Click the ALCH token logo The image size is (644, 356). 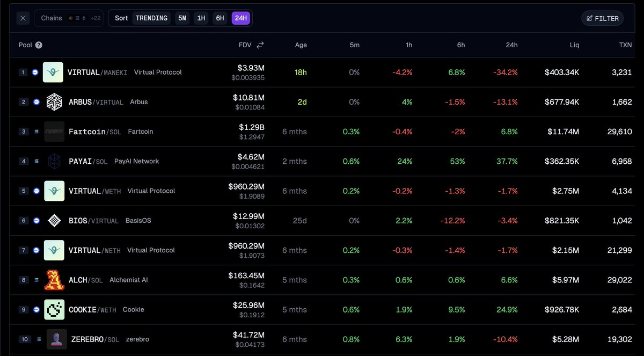point(54,280)
